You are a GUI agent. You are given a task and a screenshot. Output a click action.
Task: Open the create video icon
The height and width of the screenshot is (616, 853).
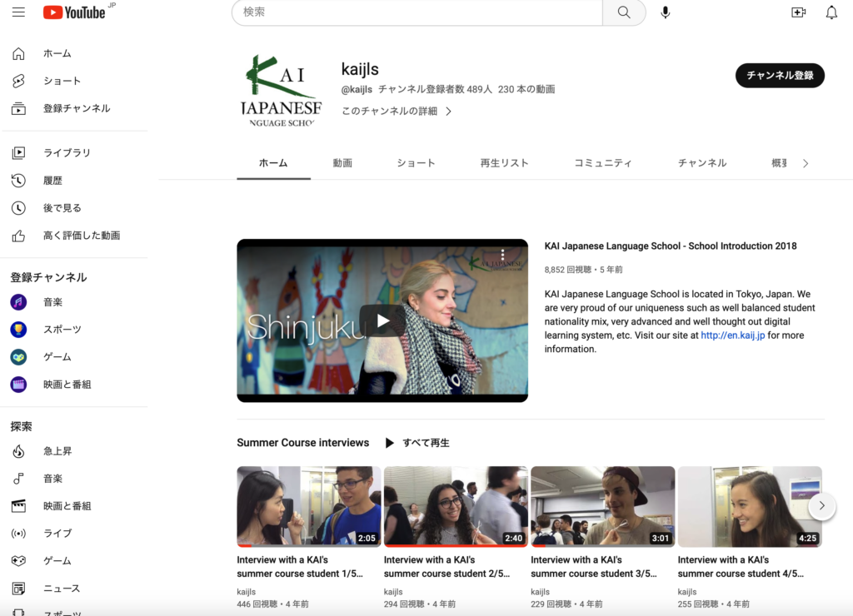pyautogui.click(x=798, y=12)
